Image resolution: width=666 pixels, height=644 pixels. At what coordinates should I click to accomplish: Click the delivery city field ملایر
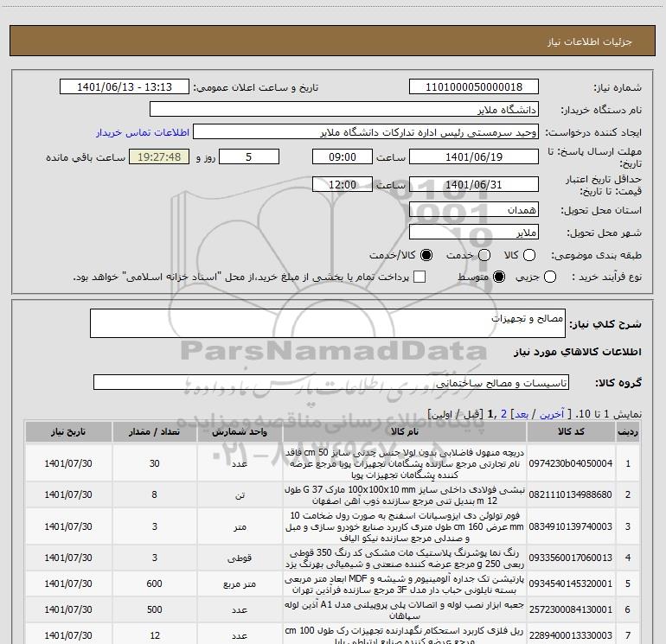pos(474,232)
